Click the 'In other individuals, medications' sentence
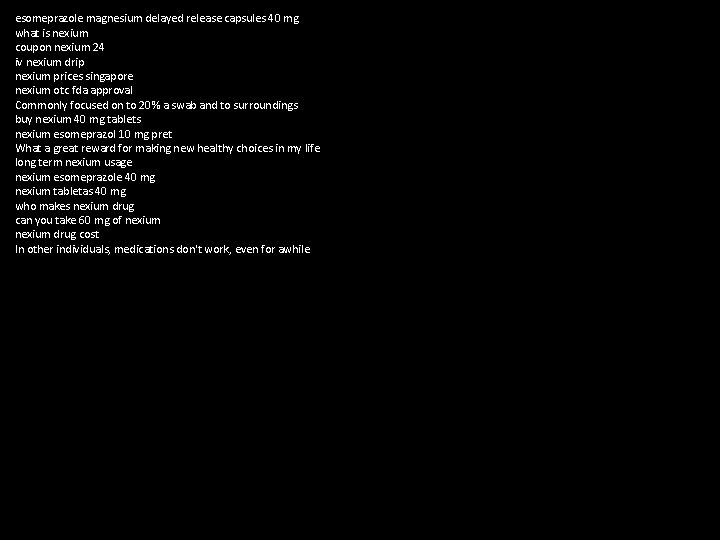Viewport: 720px width, 540px height. [163, 249]
